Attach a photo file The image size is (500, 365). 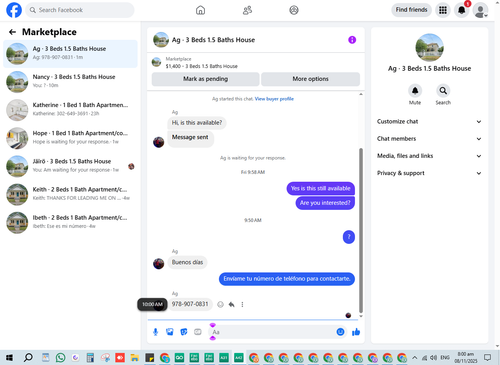pos(170,332)
